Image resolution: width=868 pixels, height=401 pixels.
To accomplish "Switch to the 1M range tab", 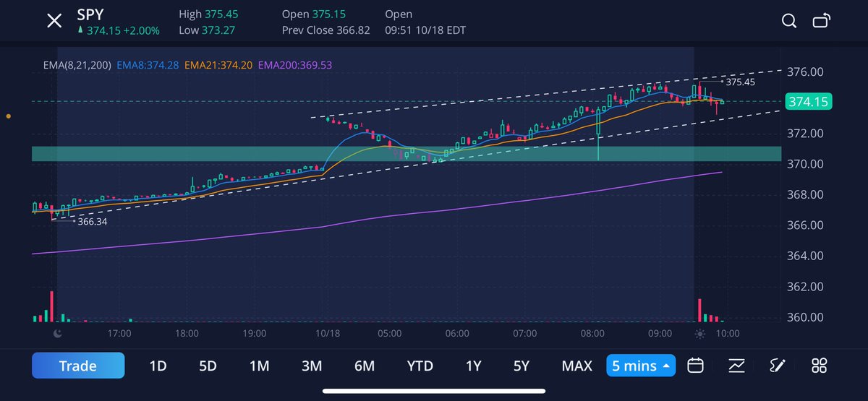I will 259,366.
